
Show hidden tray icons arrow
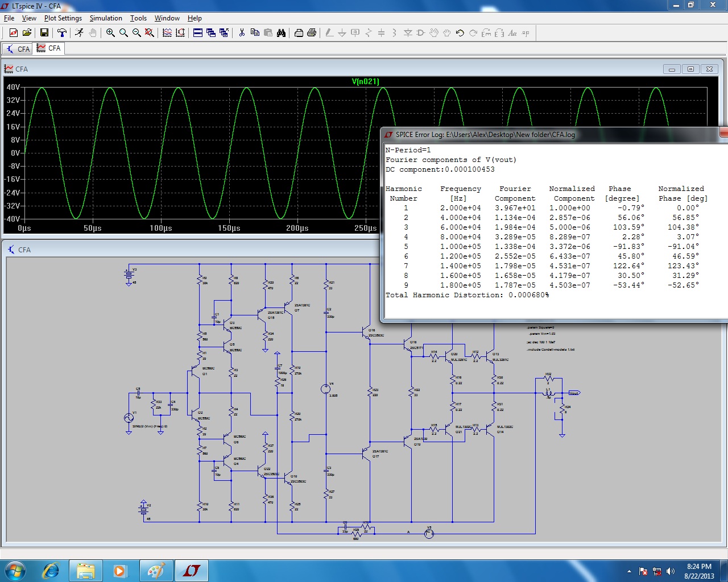pyautogui.click(x=629, y=571)
